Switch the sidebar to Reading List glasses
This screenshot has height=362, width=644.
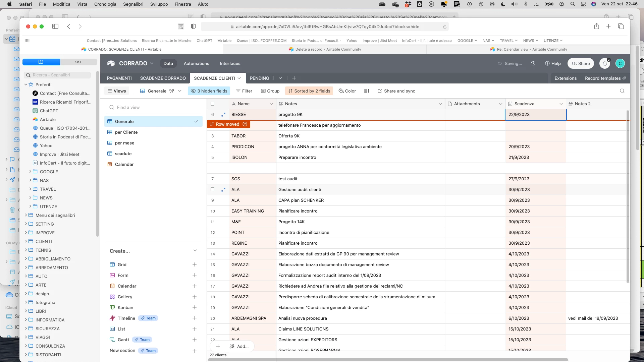78,62
